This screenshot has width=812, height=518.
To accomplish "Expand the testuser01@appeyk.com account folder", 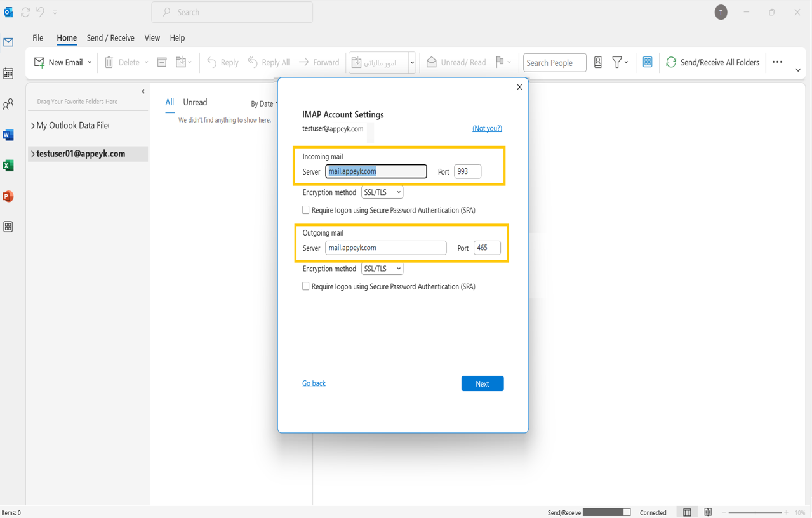I will tap(33, 154).
